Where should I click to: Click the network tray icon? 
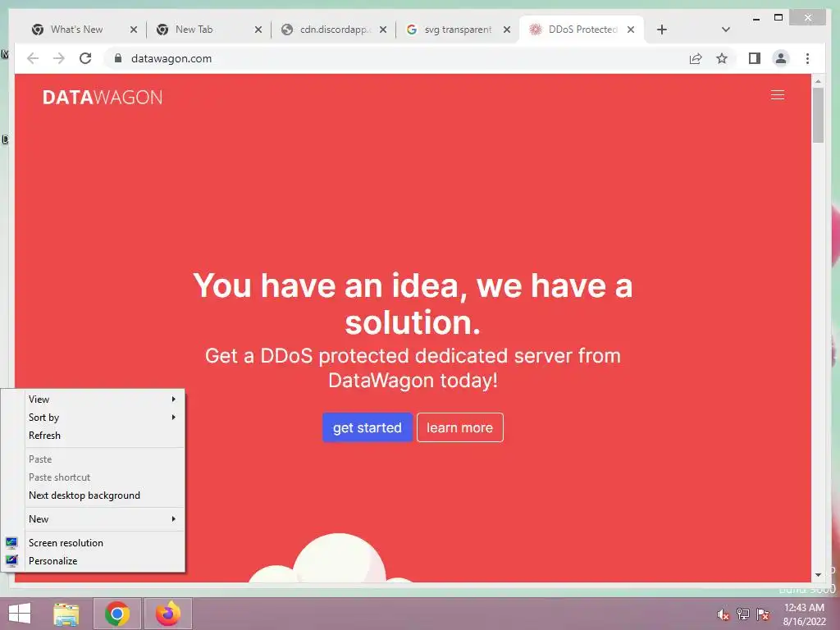tap(743, 614)
